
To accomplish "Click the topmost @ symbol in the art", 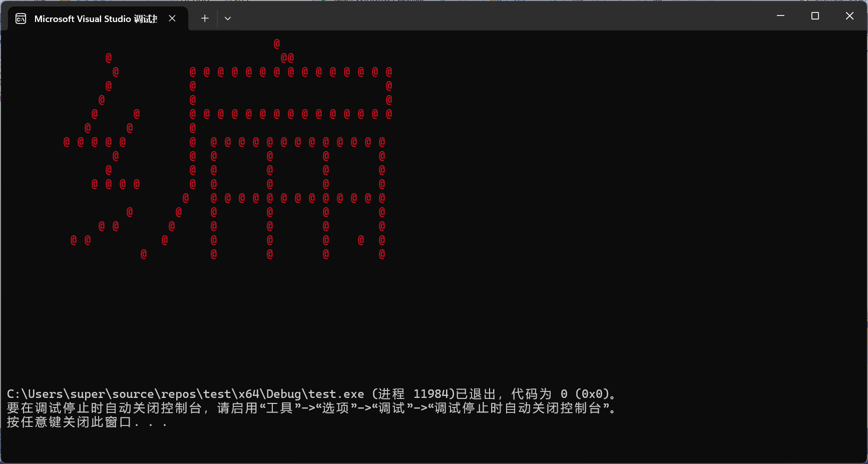I will point(277,44).
